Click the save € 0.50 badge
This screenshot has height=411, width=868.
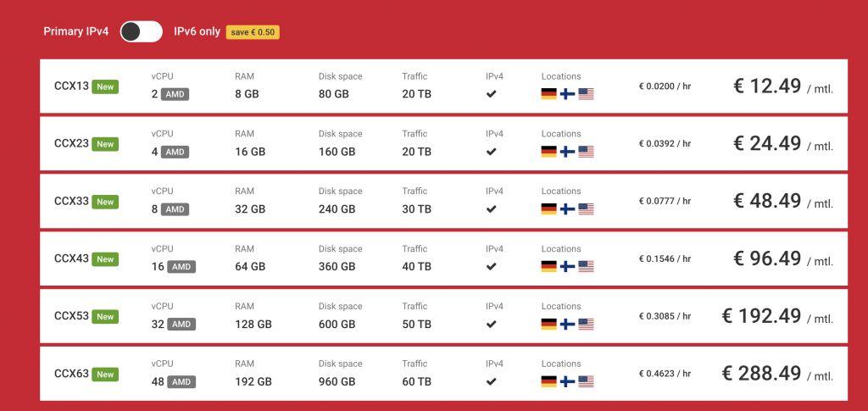pyautogui.click(x=253, y=32)
